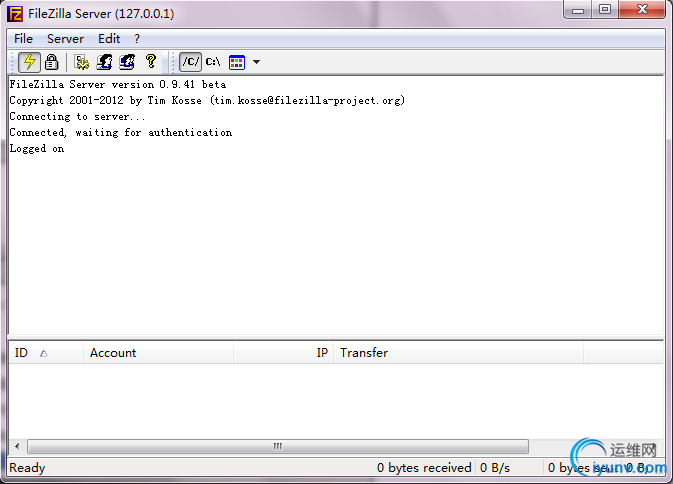The width and height of the screenshot is (673, 484).
Task: Click the 'Logged on' log line
Action: (x=37, y=148)
